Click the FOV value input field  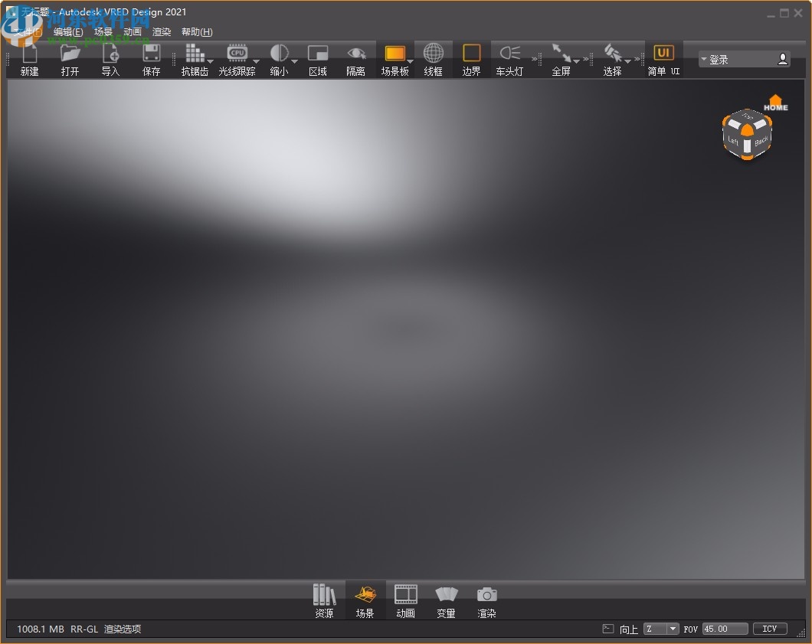[x=724, y=629]
